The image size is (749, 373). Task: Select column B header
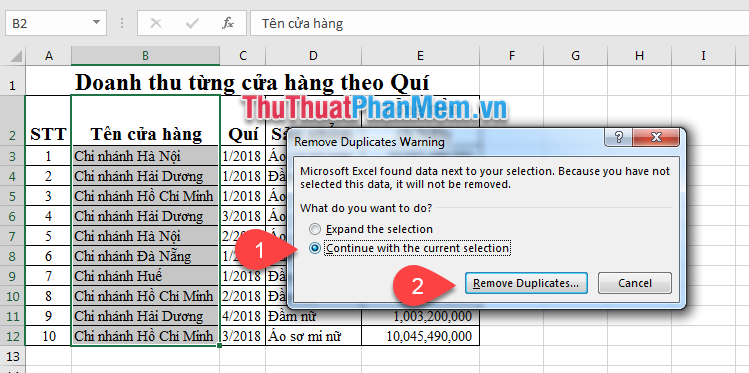[146, 56]
